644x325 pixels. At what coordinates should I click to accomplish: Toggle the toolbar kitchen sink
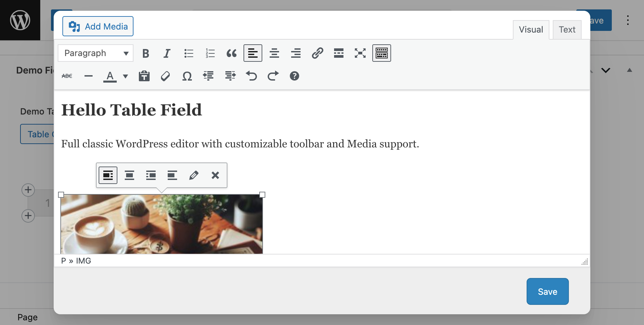coord(381,53)
